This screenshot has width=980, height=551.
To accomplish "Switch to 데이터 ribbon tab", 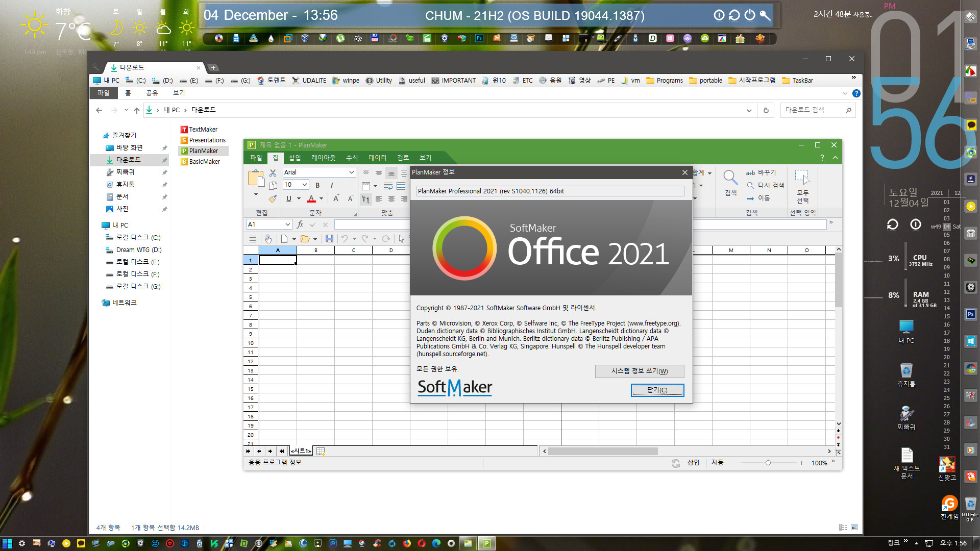I will pyautogui.click(x=378, y=158).
